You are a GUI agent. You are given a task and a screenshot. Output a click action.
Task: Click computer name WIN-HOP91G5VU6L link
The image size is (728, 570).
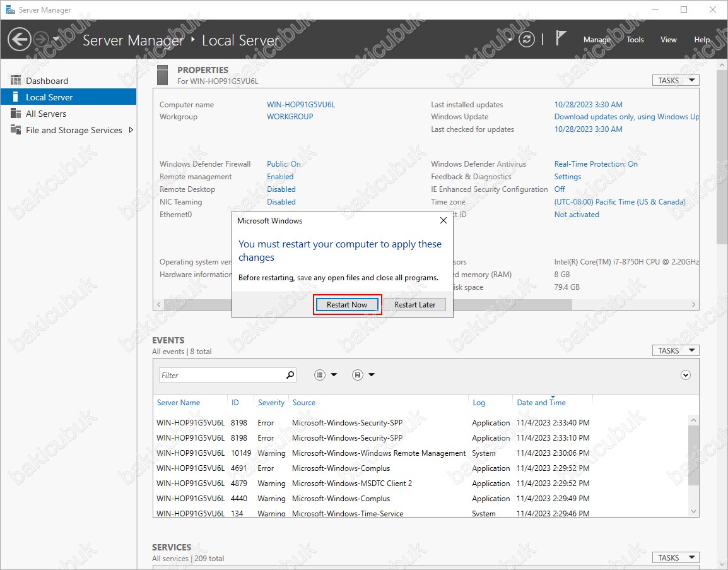click(301, 105)
